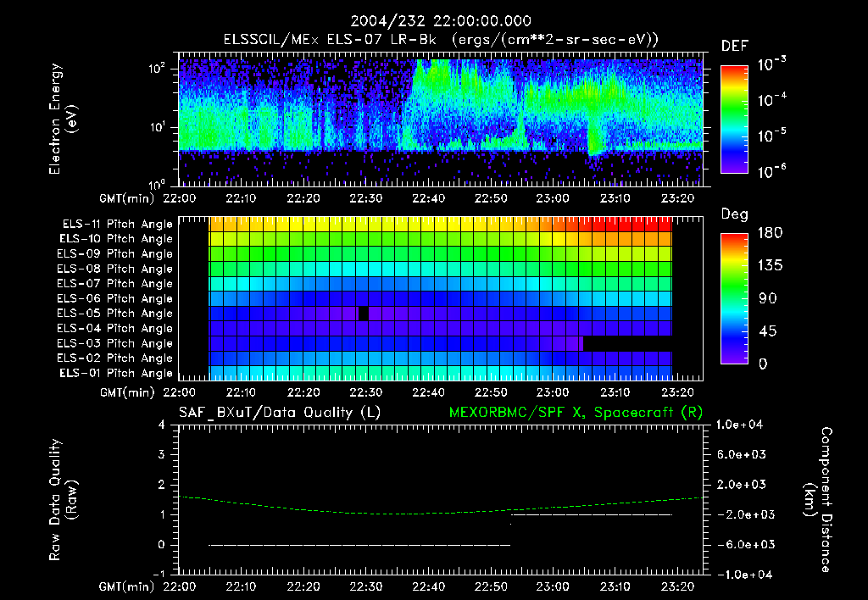The image size is (868, 600).
Task: Click the white data quality line at level 1
Action: pyautogui.click(x=591, y=514)
